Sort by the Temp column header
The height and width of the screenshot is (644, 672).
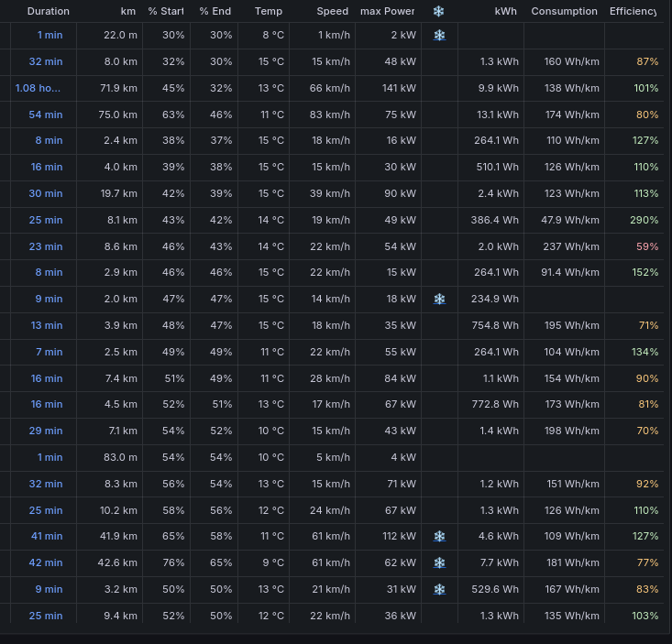pyautogui.click(x=269, y=11)
